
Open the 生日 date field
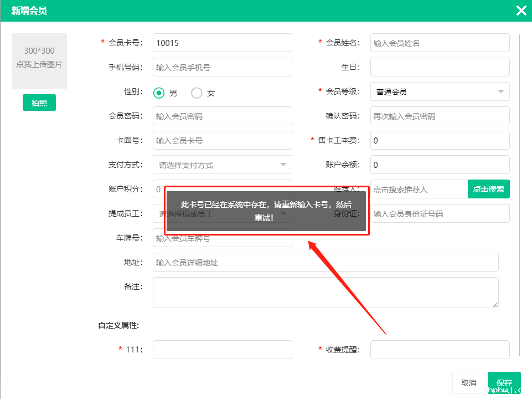coord(440,67)
